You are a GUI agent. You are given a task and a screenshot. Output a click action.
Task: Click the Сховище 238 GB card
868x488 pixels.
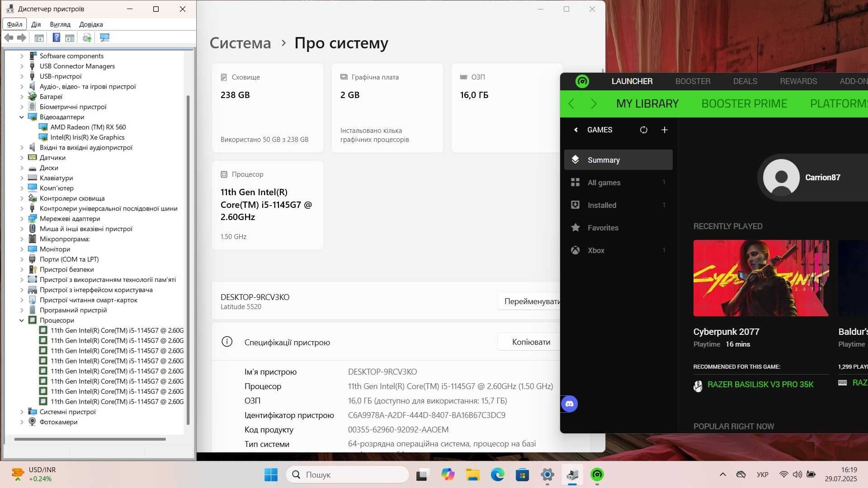tap(268, 108)
